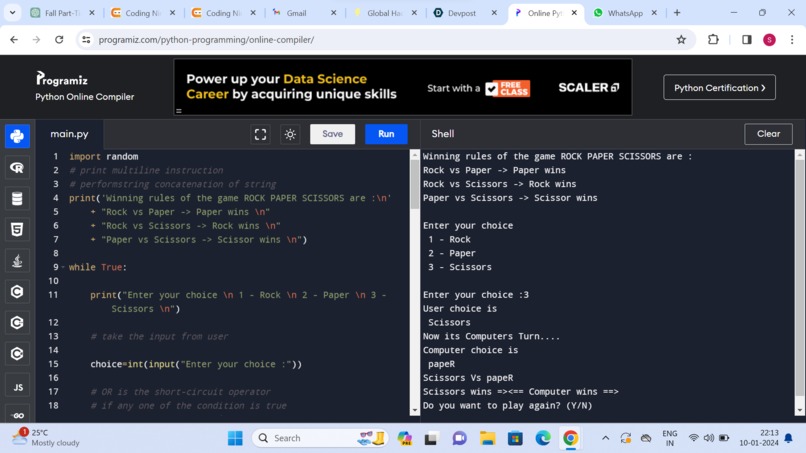Image resolution: width=806 pixels, height=453 pixels.
Task: Toggle light/dark theme sun icon
Action: [x=290, y=134]
